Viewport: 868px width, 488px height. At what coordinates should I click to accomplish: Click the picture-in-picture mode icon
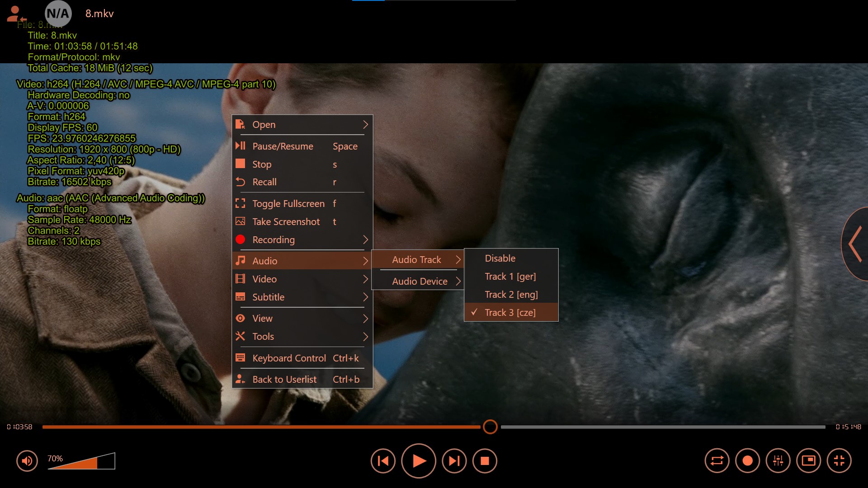(808, 461)
